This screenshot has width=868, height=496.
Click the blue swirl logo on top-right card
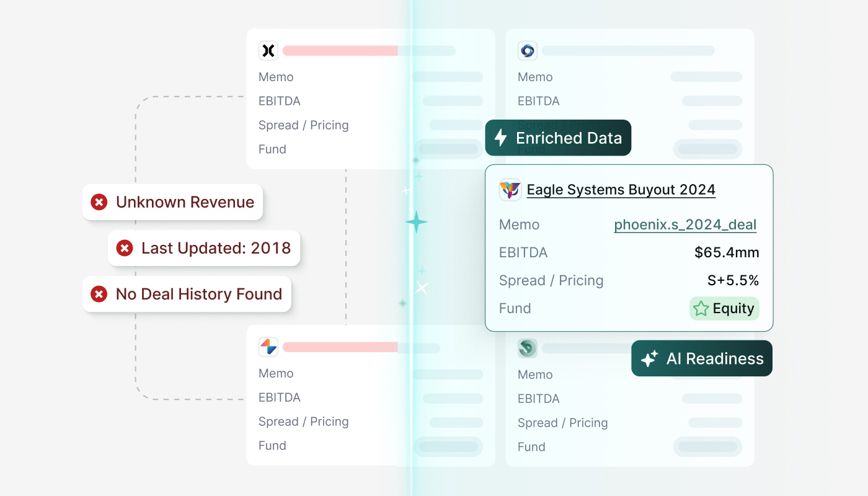(x=527, y=50)
